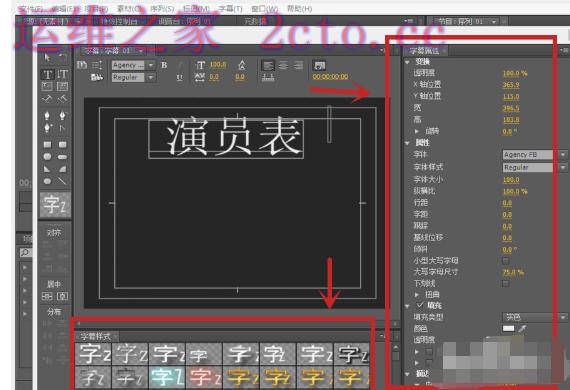This screenshot has width=570, height=390.
Task: Align title text left
Action: coord(268,65)
